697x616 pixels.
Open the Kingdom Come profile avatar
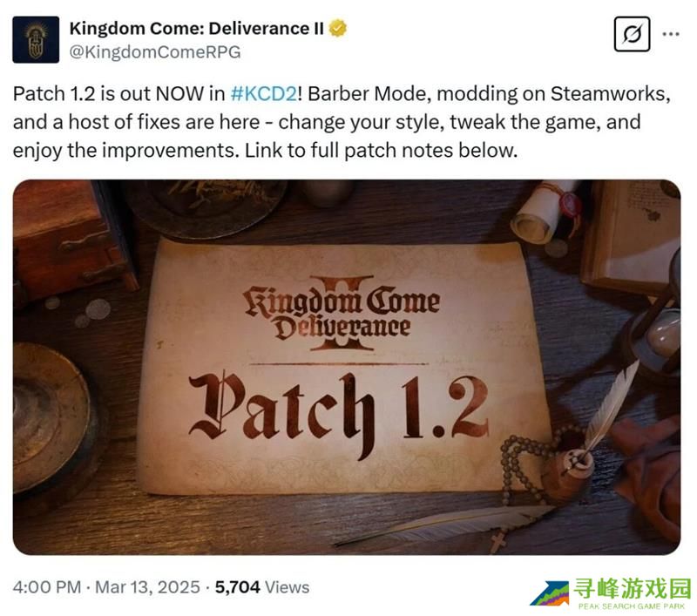click(x=36, y=39)
